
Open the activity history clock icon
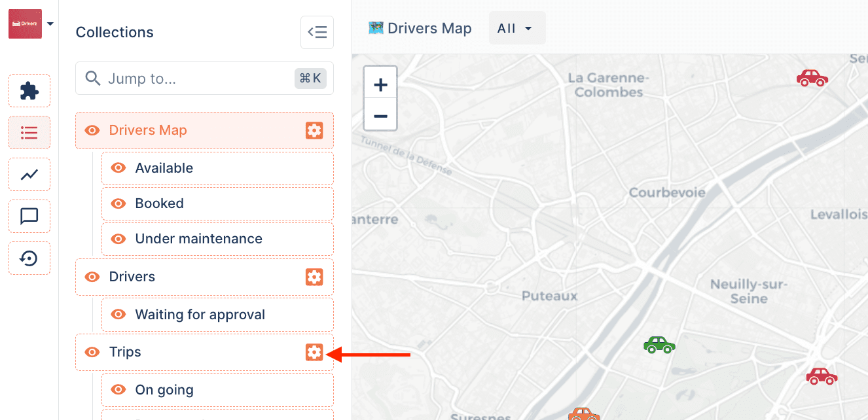tap(29, 258)
